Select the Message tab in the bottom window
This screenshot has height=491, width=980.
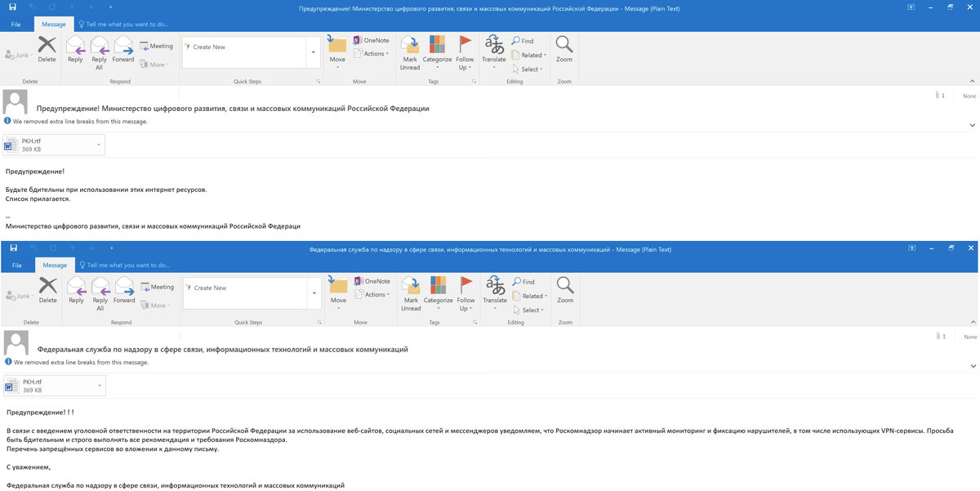tap(55, 266)
